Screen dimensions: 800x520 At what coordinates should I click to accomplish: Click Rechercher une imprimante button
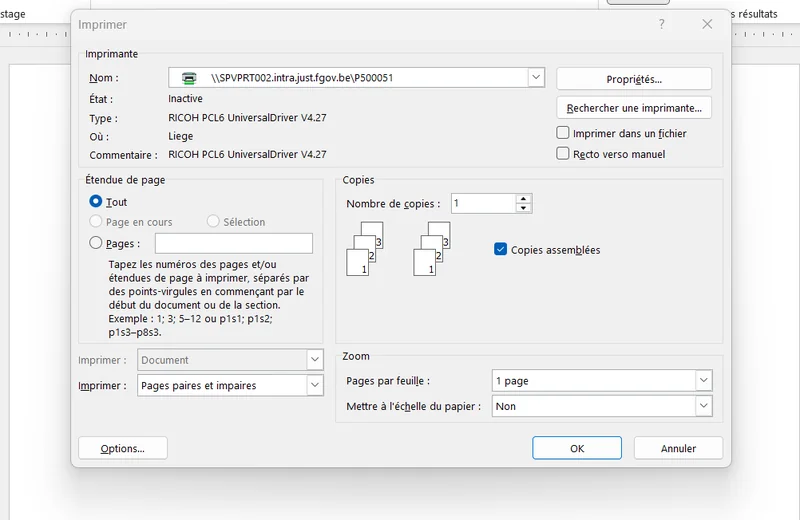(633, 108)
